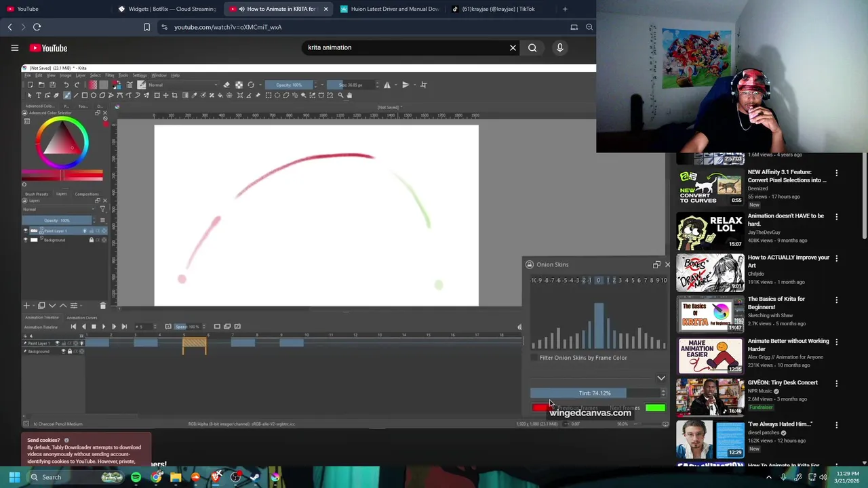Click the Delete Layer trash icon

(103, 306)
